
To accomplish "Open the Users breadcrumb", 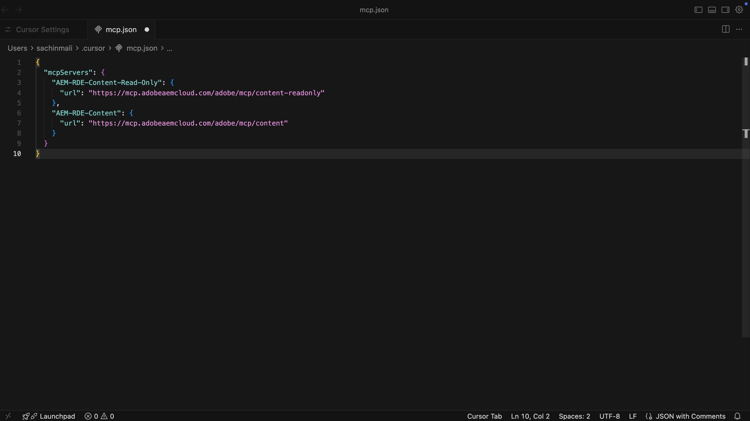I will 17,48.
